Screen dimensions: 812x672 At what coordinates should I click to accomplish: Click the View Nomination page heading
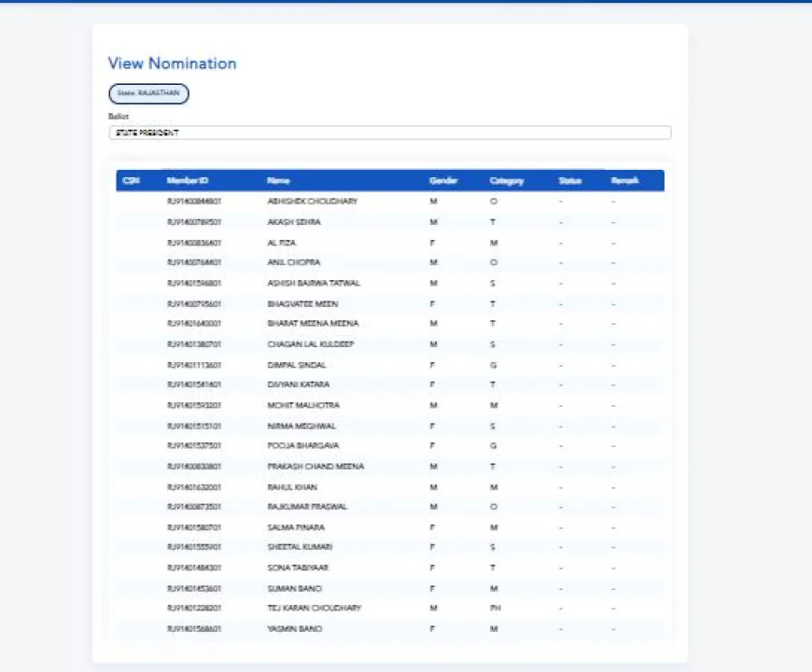[172, 63]
